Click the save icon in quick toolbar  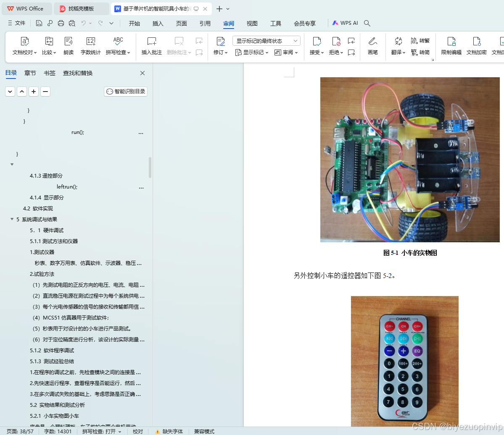(x=39, y=23)
